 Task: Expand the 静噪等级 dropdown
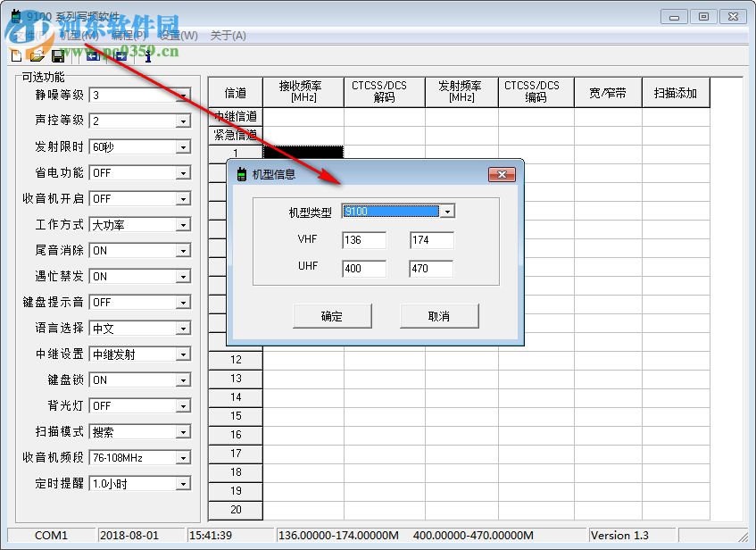click(183, 95)
